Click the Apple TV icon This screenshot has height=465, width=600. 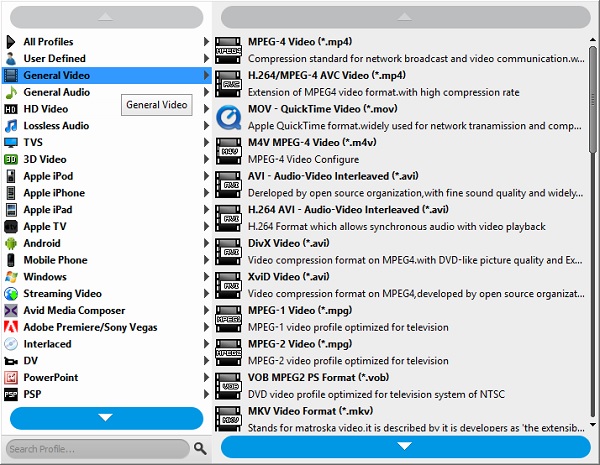(x=11, y=227)
